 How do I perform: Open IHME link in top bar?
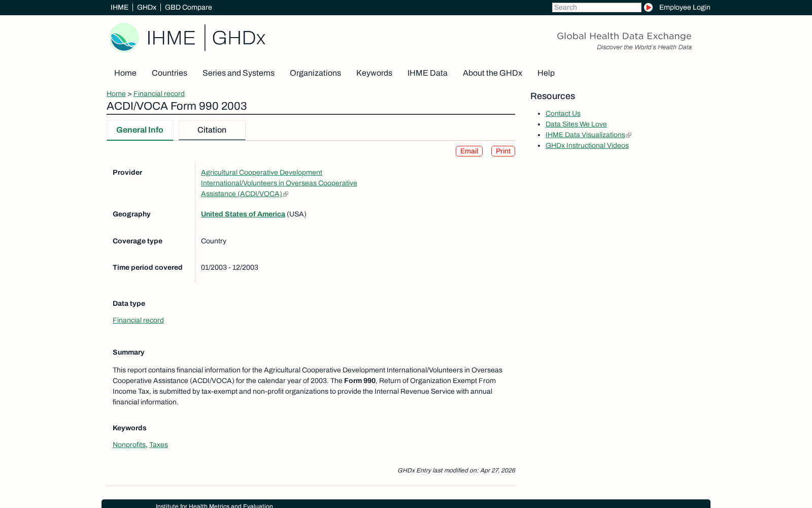[119, 7]
